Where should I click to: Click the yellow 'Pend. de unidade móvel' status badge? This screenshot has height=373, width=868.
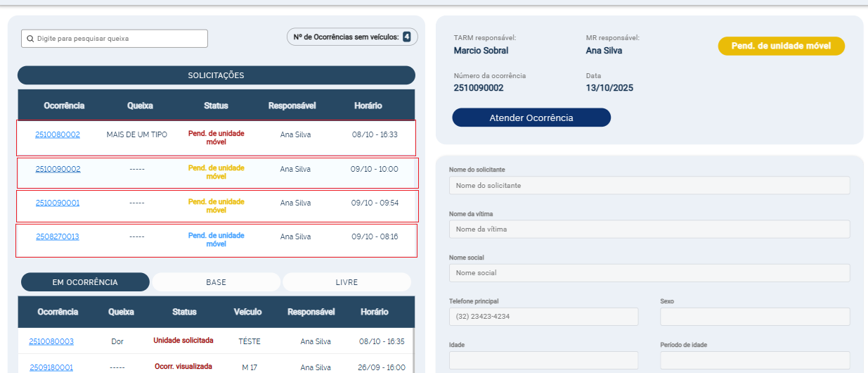tap(781, 46)
